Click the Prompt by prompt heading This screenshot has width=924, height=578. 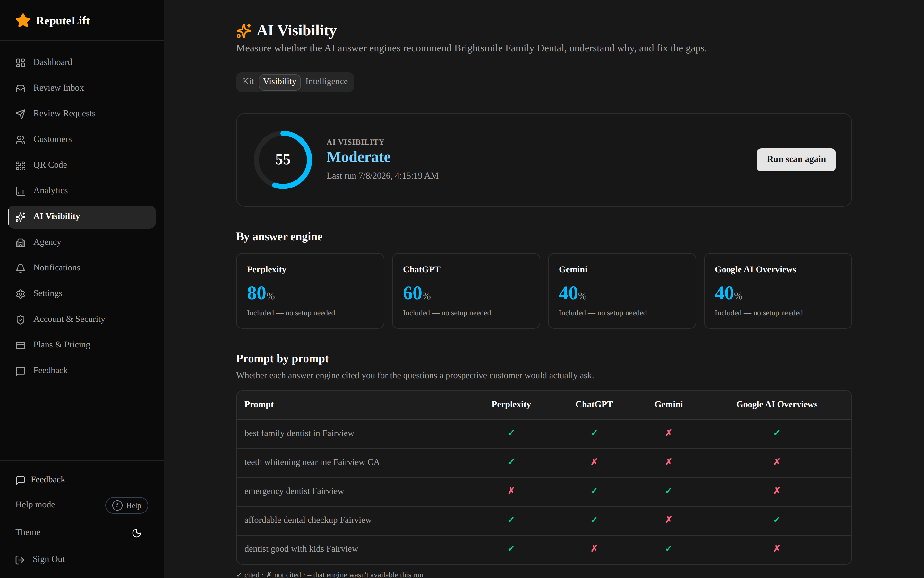(282, 359)
